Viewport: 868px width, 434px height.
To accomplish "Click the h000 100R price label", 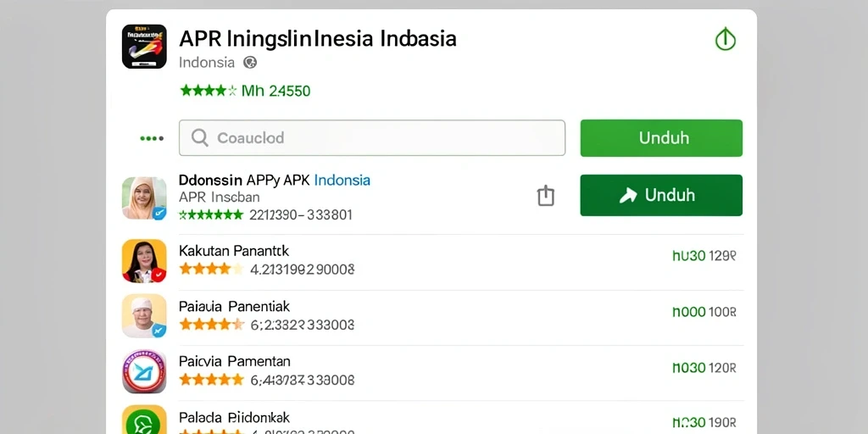I will pos(704,312).
